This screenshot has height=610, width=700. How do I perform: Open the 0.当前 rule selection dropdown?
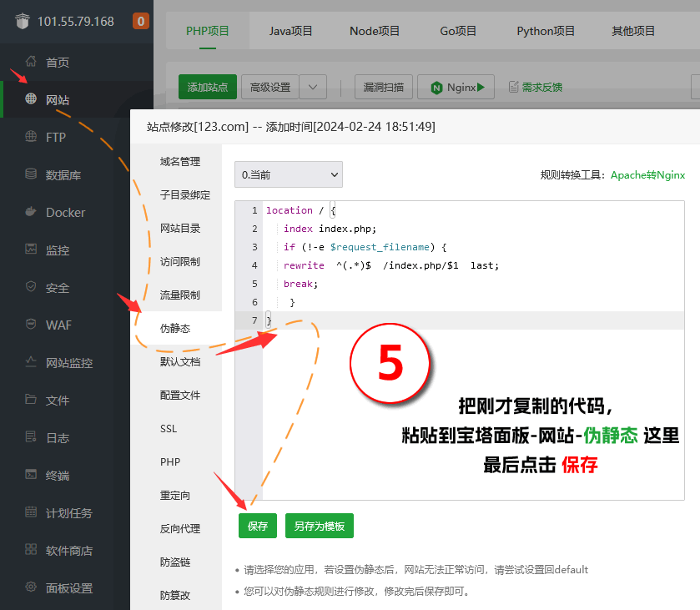288,174
